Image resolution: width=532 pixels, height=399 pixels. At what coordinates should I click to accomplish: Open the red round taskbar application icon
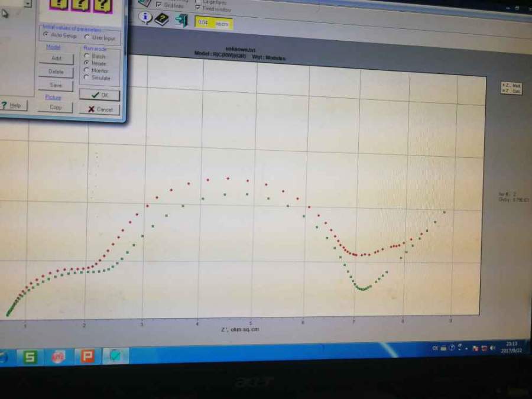[58, 357]
